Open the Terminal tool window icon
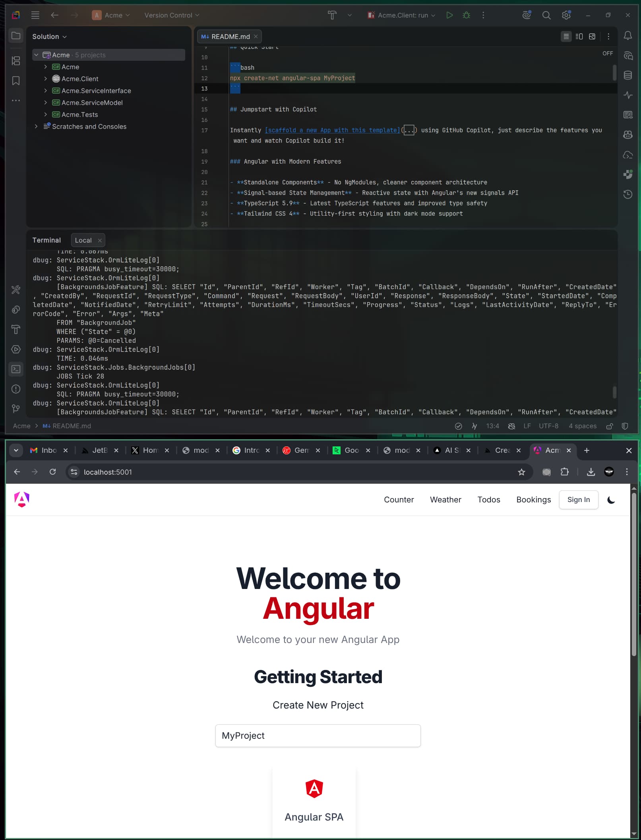This screenshot has height=840, width=641. click(16, 369)
